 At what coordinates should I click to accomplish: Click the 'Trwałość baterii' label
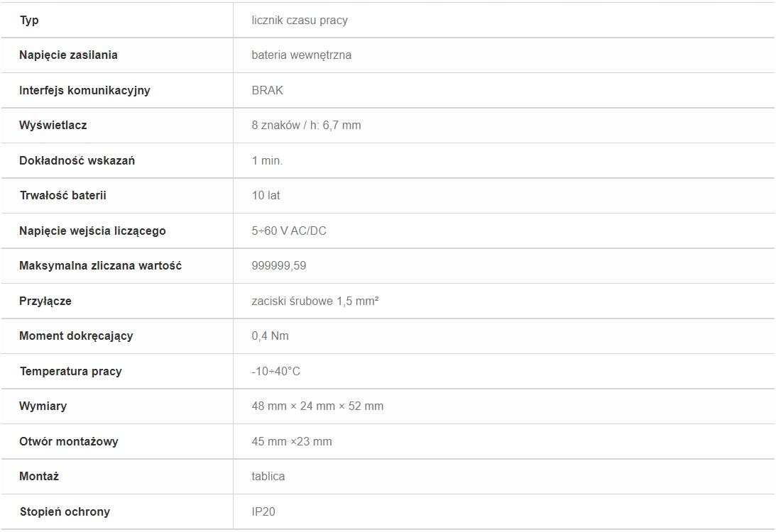tap(63, 196)
